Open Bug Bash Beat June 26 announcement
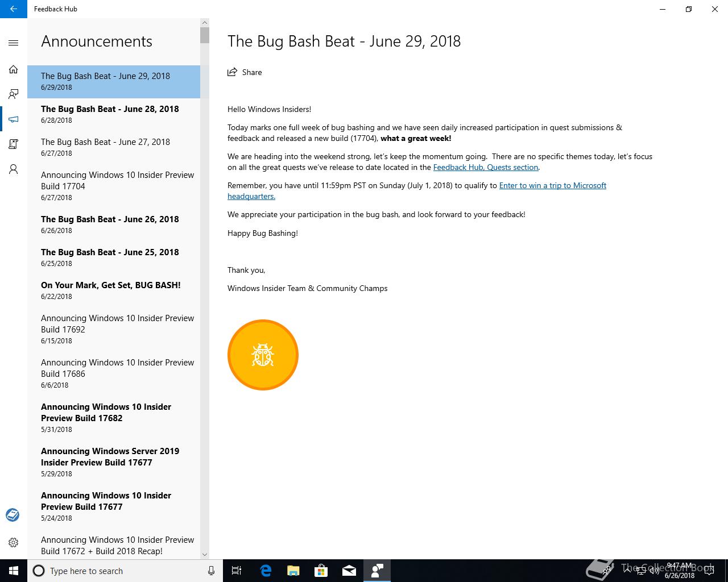The image size is (728, 582). coord(114,225)
